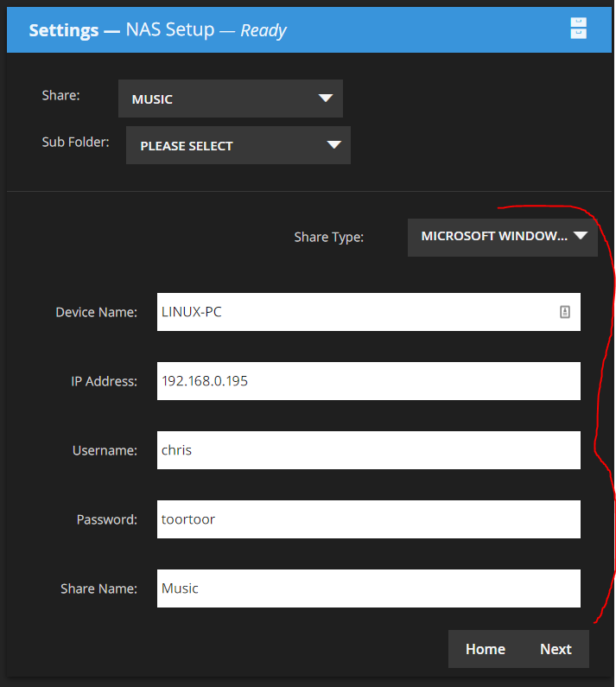Click the arrow on Share Type dropdown
The image size is (616, 687).
coord(581,236)
